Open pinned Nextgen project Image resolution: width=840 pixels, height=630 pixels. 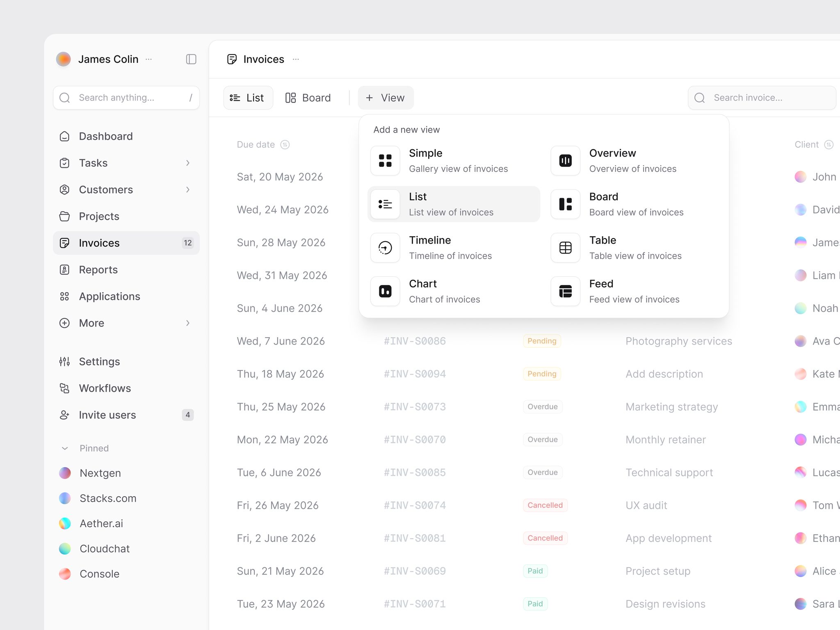(90, 473)
